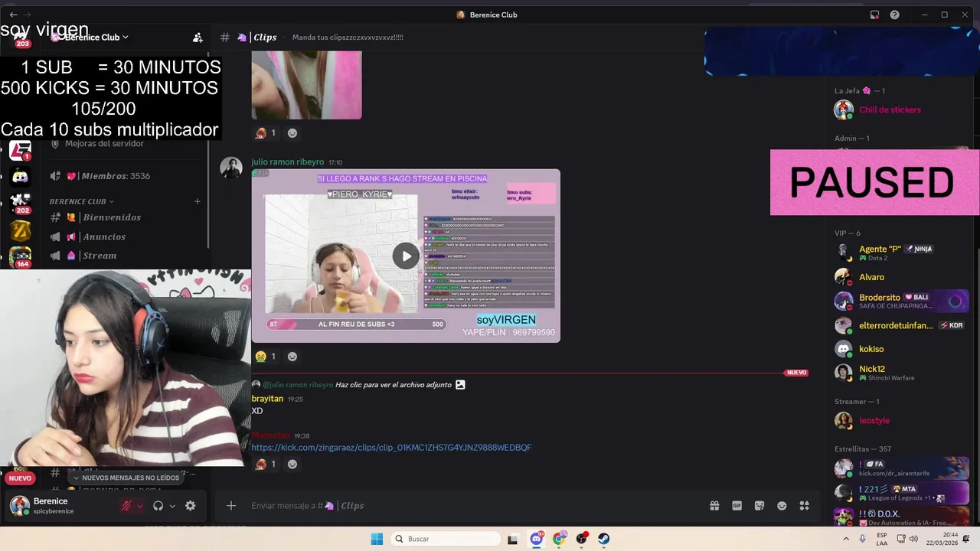Open user settings gear icon
The width and height of the screenshot is (980, 551).
click(190, 506)
